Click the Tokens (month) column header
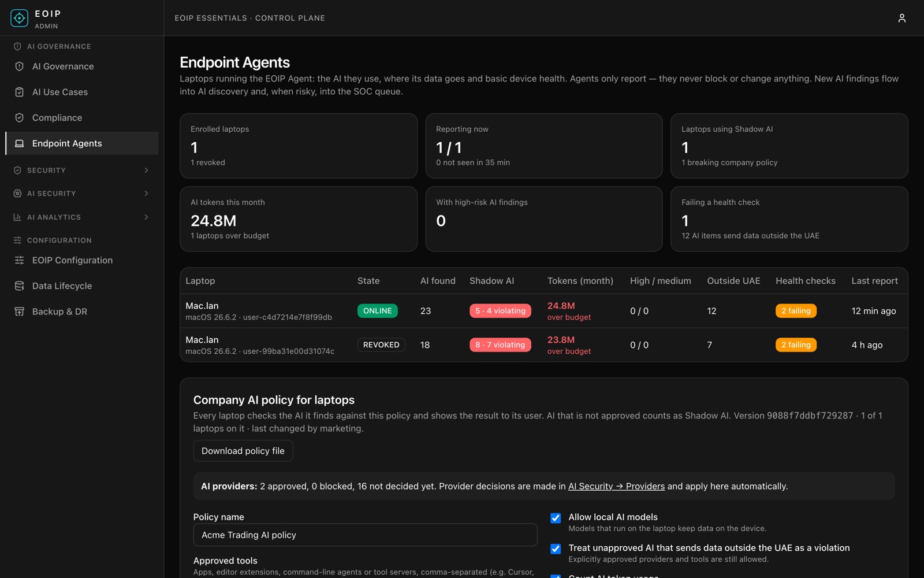This screenshot has width=924, height=578. [x=580, y=281]
